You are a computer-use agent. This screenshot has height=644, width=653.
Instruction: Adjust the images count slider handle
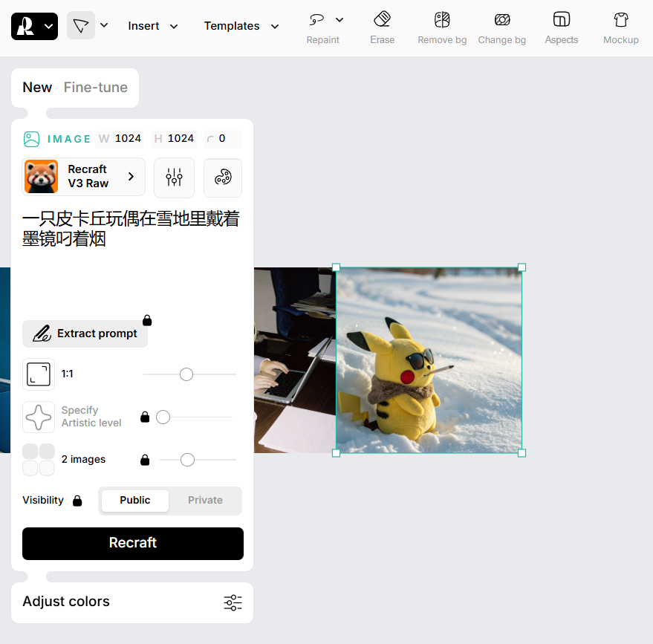pos(187,460)
